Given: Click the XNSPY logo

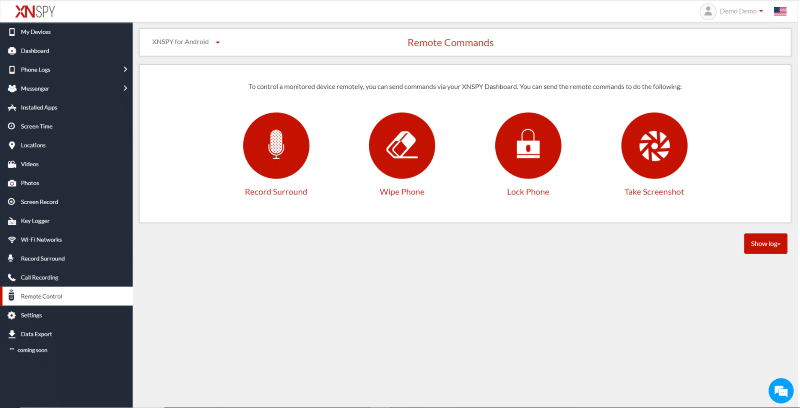Looking at the screenshot, I should coord(35,11).
